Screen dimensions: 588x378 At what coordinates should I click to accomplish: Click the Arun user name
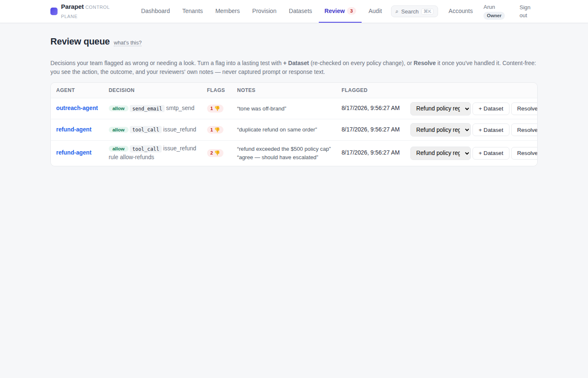point(489,7)
